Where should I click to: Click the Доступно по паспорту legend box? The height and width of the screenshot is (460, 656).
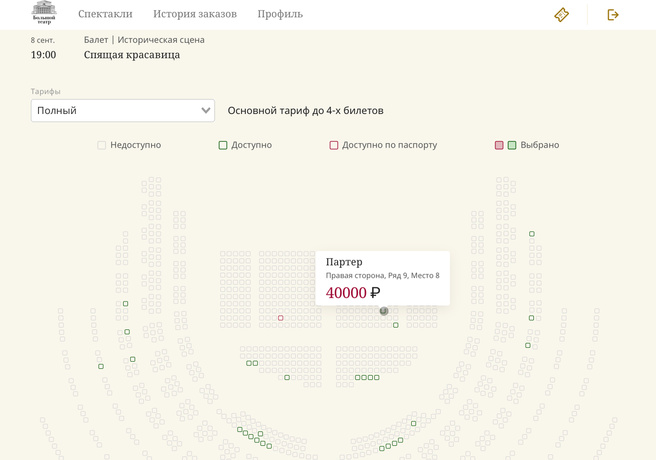click(334, 145)
